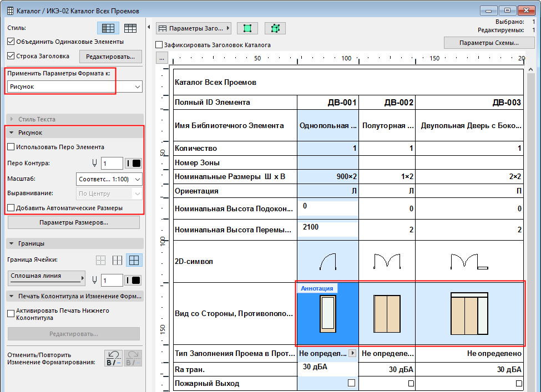Image resolution: width=541 pixels, height=392 pixels.
Task: Click the green select-in-3D toolbar icon
Action: 275,28
